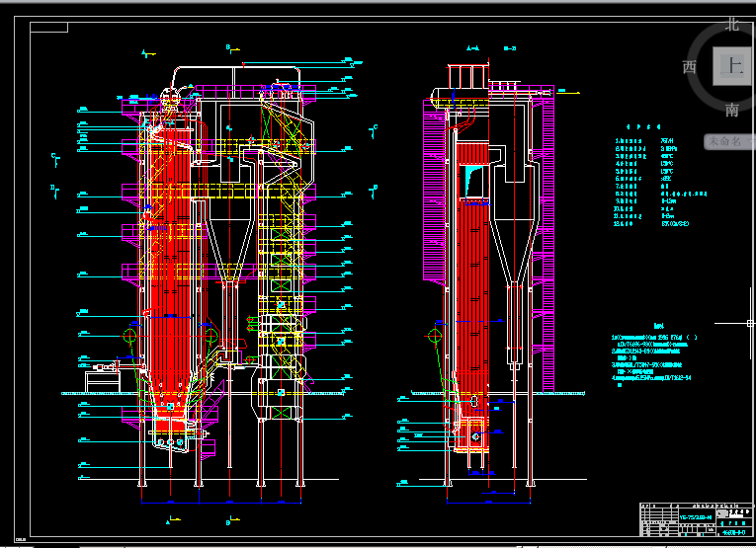The width and height of the screenshot is (756, 548).
Task: Click the 上 (top) face of the ViewCube
Action: pyautogui.click(x=732, y=67)
